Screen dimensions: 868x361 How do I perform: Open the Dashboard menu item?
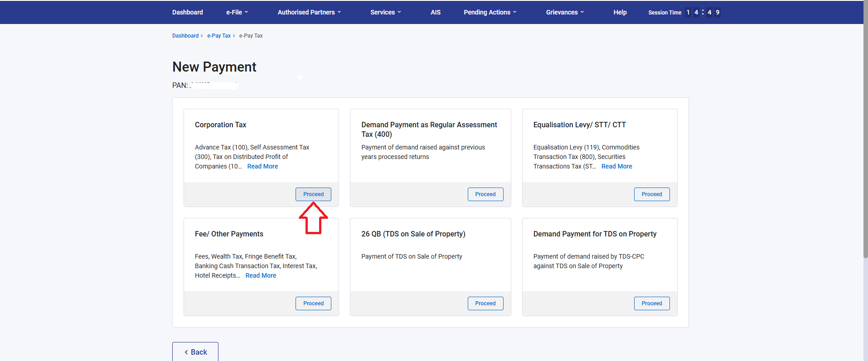click(x=187, y=12)
